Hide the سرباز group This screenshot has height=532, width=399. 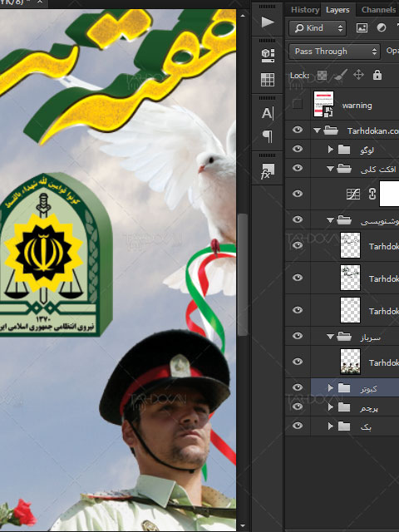pyautogui.click(x=298, y=336)
